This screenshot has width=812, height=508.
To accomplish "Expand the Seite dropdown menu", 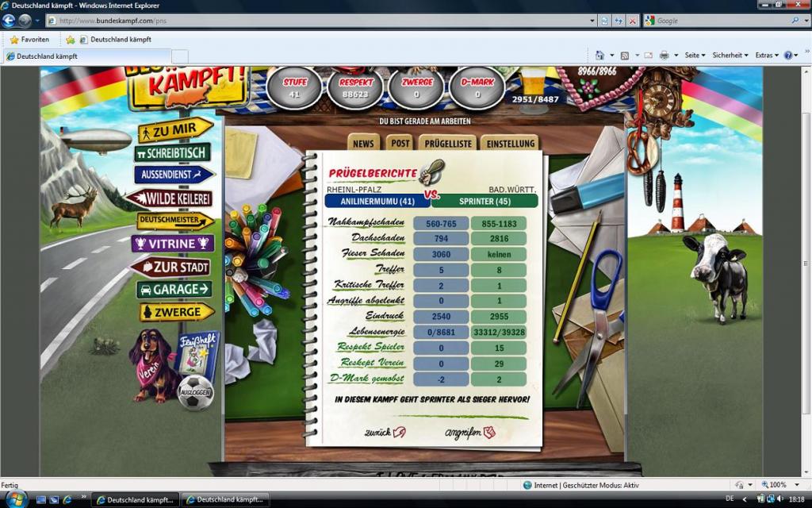I will (694, 56).
